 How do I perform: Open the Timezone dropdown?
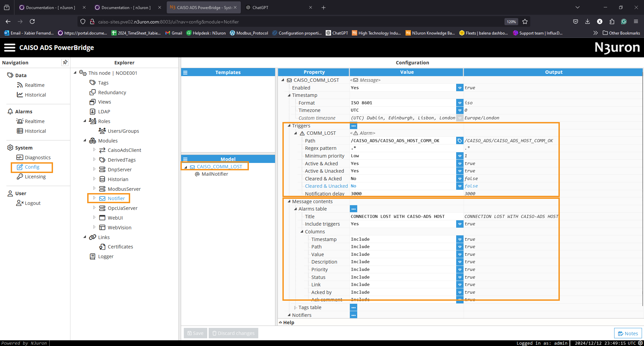pos(460,110)
